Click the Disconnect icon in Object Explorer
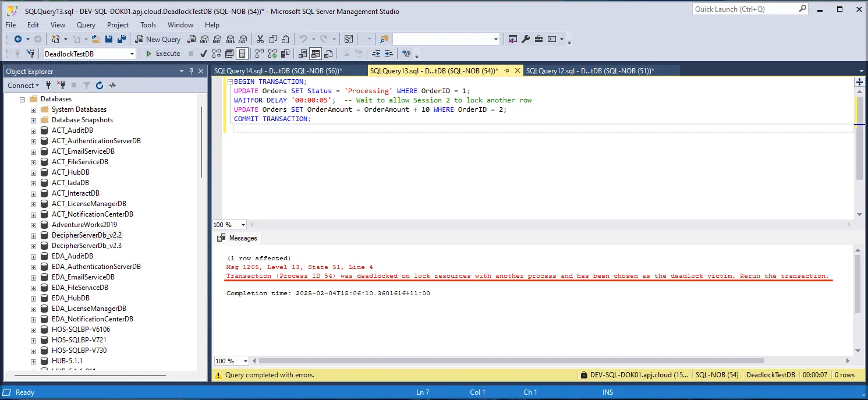Screen dimensions: 868x400 [x=61, y=85]
